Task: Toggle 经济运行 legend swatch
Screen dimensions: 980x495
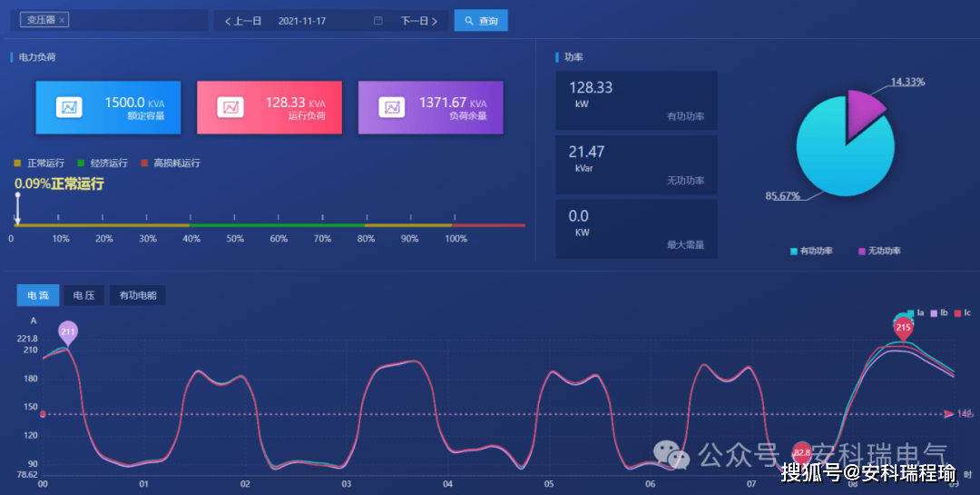Action: coord(81,163)
